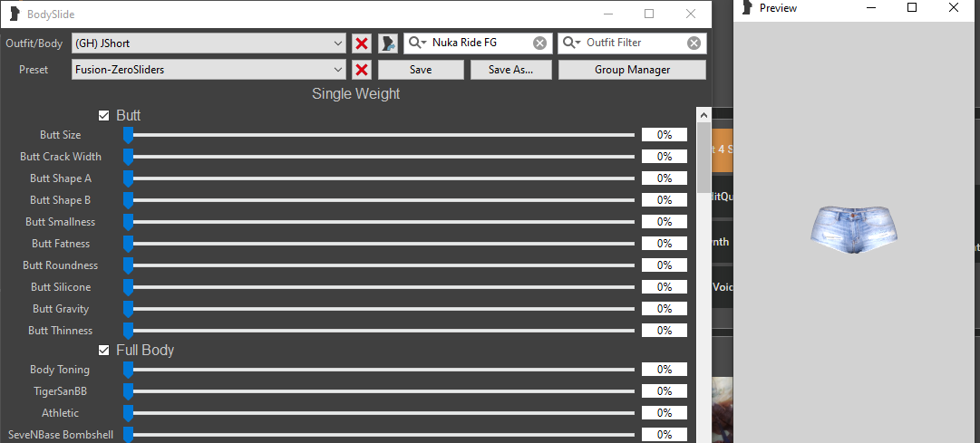The height and width of the screenshot is (443, 980).
Task: Uncheck the Full Body category checkbox
Action: pos(103,350)
